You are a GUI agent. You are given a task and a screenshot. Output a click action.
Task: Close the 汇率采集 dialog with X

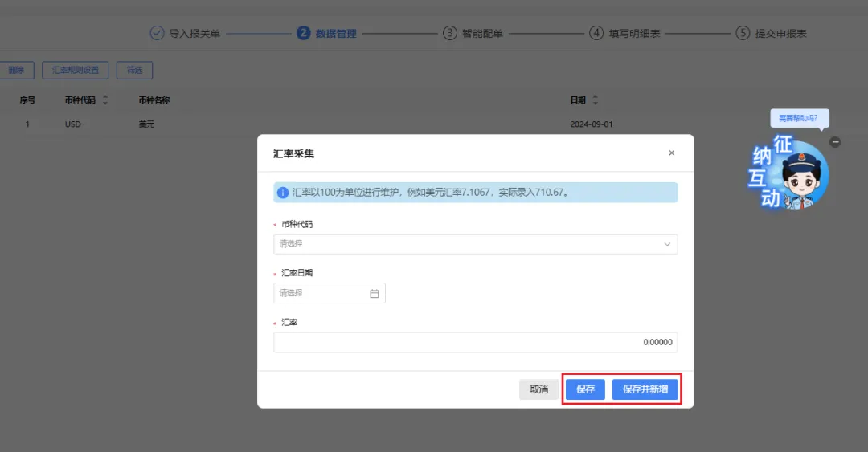(x=671, y=153)
